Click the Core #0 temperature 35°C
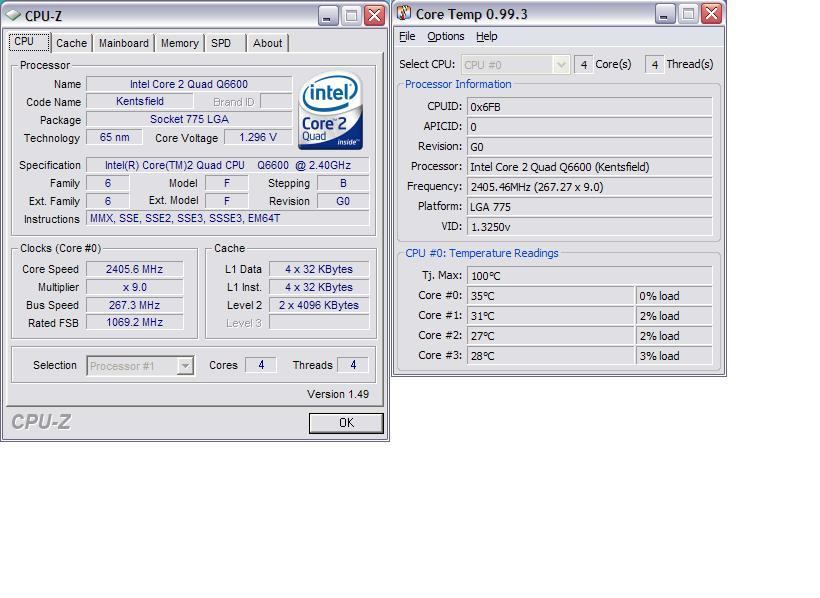Viewport: 820px width, 598px height. (x=551, y=296)
